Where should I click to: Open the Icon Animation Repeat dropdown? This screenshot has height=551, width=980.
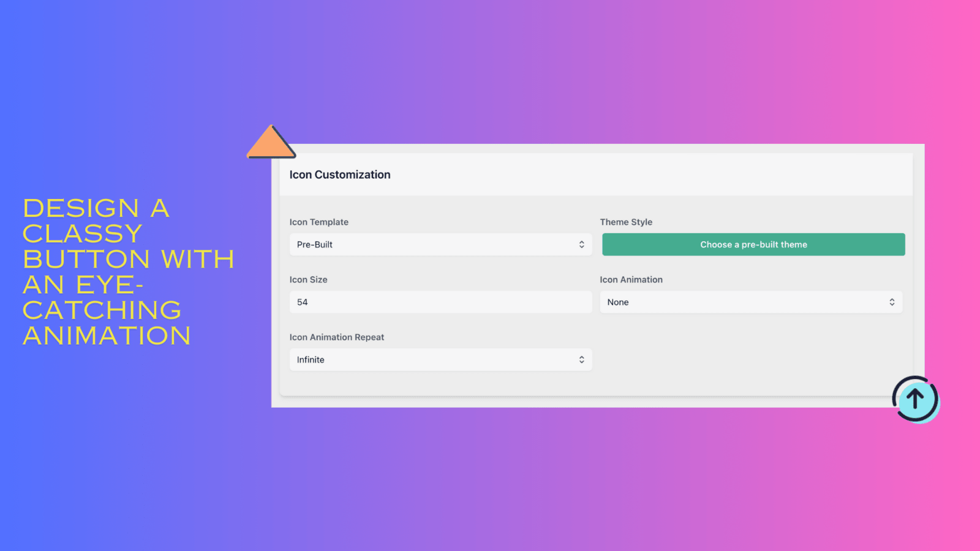440,359
